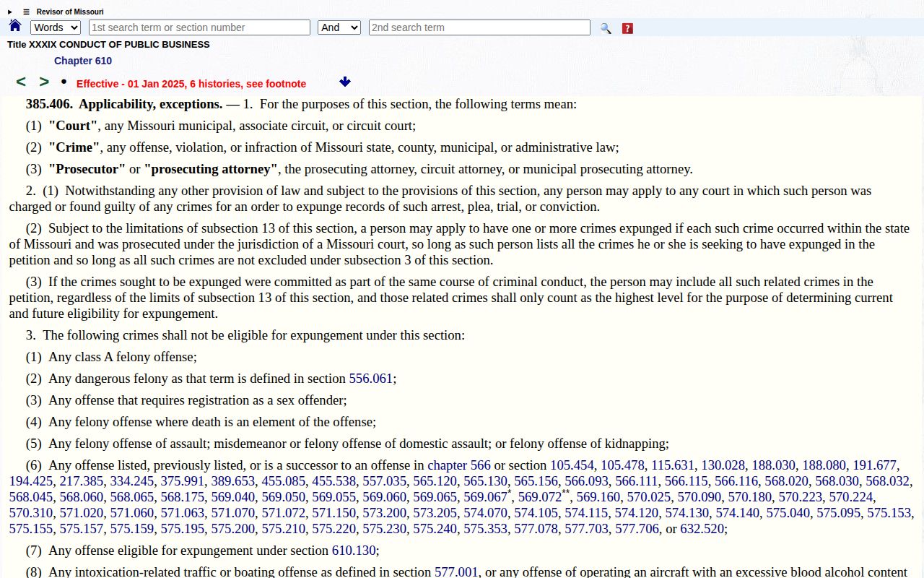Click the bullet dot next to the effective date

pos(64,82)
